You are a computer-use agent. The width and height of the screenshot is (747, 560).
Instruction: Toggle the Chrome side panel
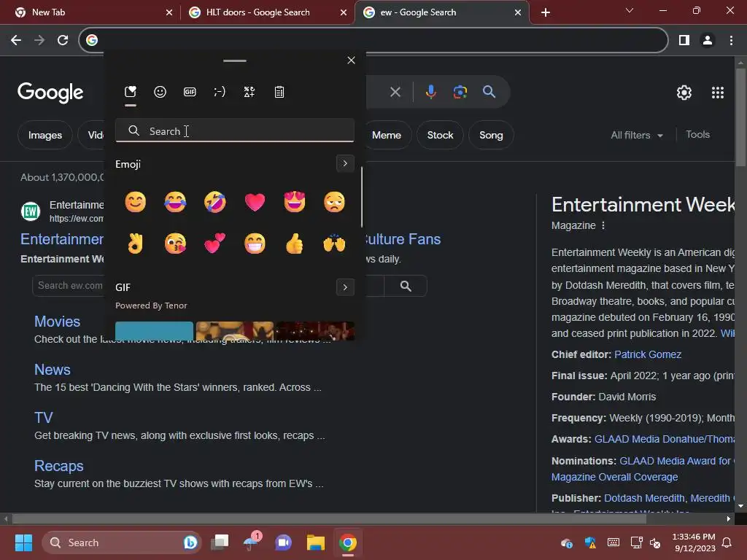coord(684,40)
